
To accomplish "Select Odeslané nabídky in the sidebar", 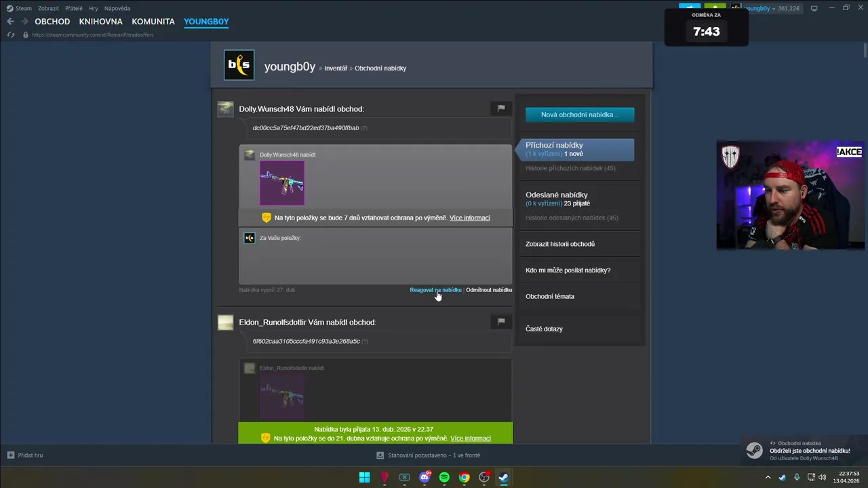I will pos(556,195).
